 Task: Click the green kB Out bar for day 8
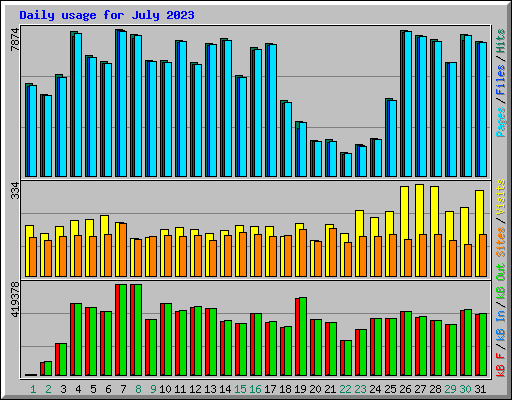point(138,330)
